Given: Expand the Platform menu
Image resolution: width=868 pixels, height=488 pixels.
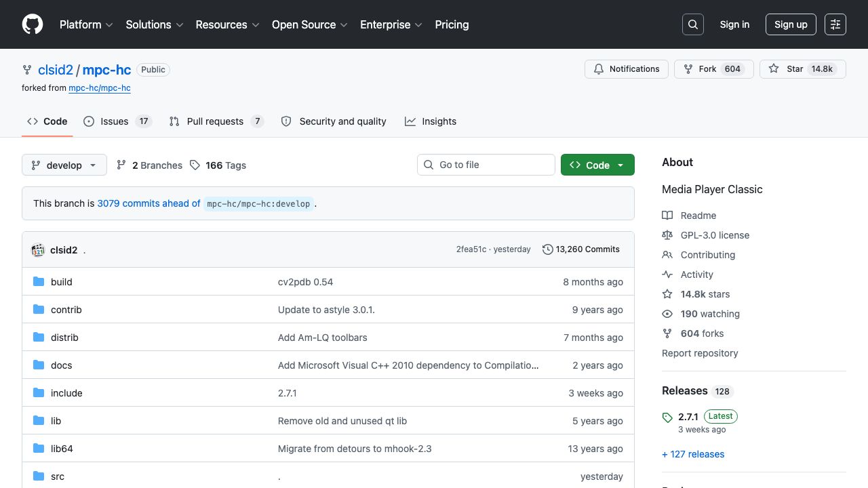Looking at the screenshot, I should pos(85,24).
